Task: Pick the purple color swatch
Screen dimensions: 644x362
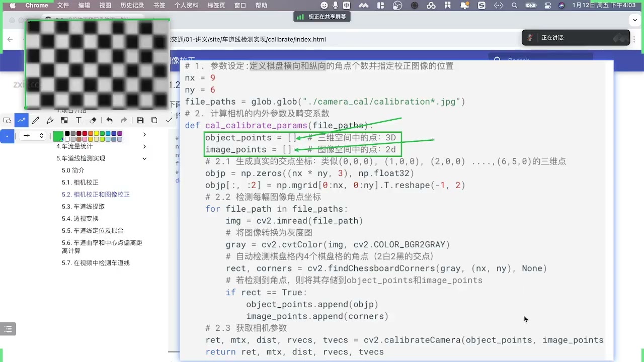Action: [119, 134]
